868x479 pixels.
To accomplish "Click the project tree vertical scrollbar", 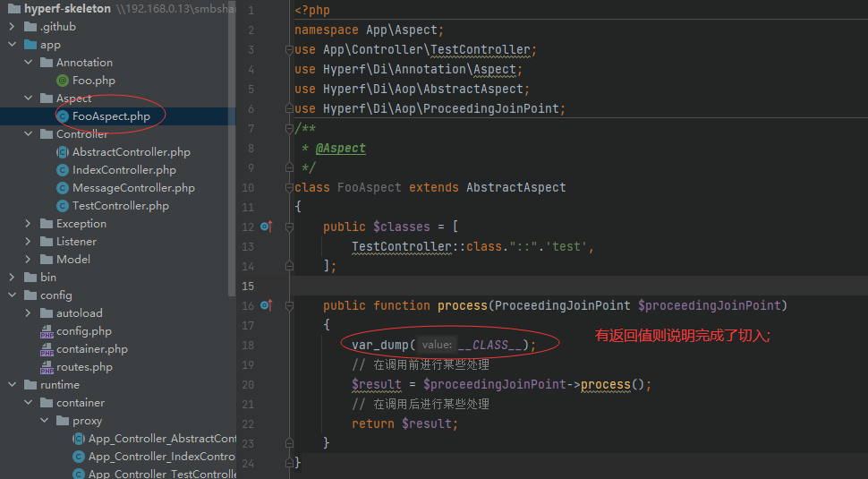I will pyautogui.click(x=233, y=134).
